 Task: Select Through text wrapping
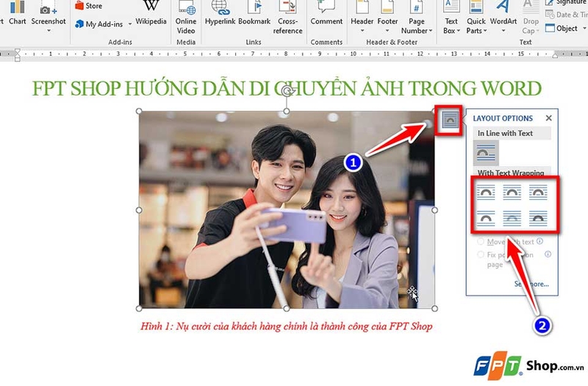click(x=538, y=193)
